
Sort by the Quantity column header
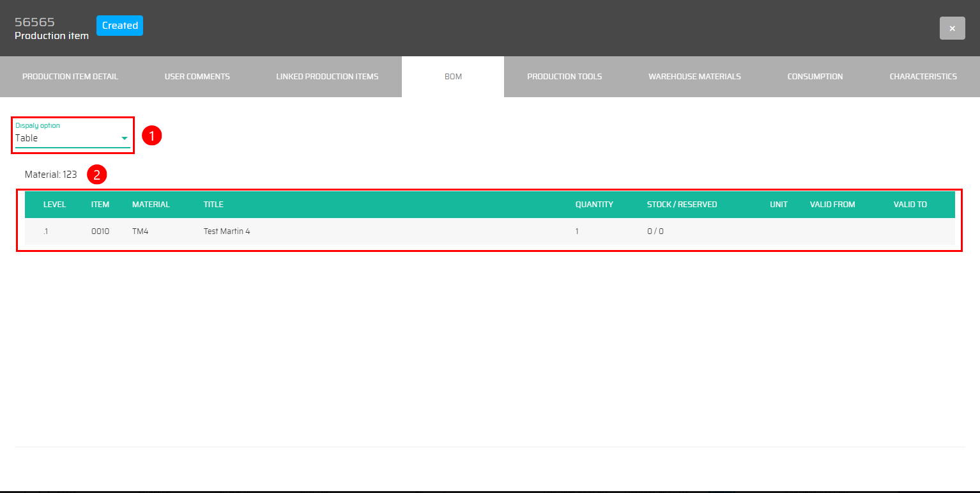[x=593, y=205]
